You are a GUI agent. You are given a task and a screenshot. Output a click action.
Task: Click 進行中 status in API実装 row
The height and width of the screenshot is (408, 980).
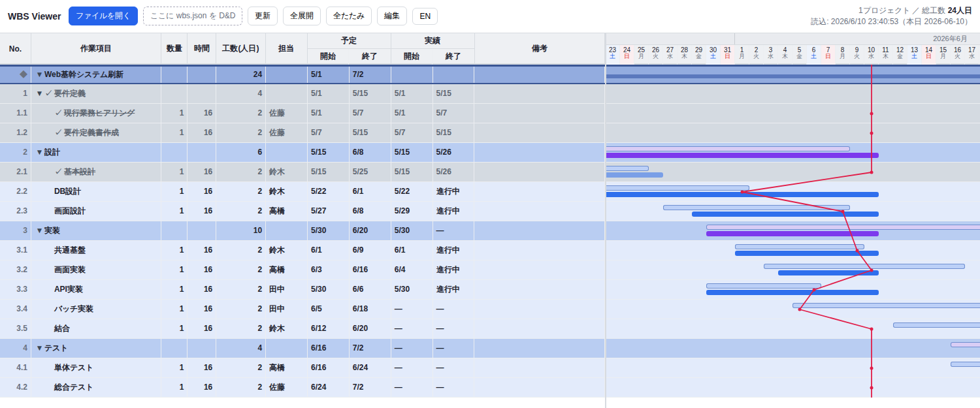pos(448,289)
